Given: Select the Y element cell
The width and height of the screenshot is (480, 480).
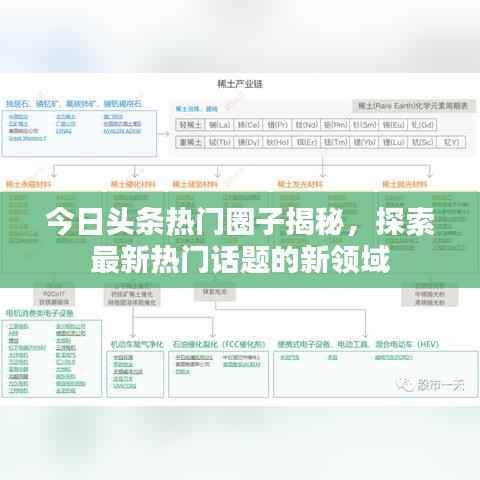Looking at the screenshot, I should pos(451,142).
